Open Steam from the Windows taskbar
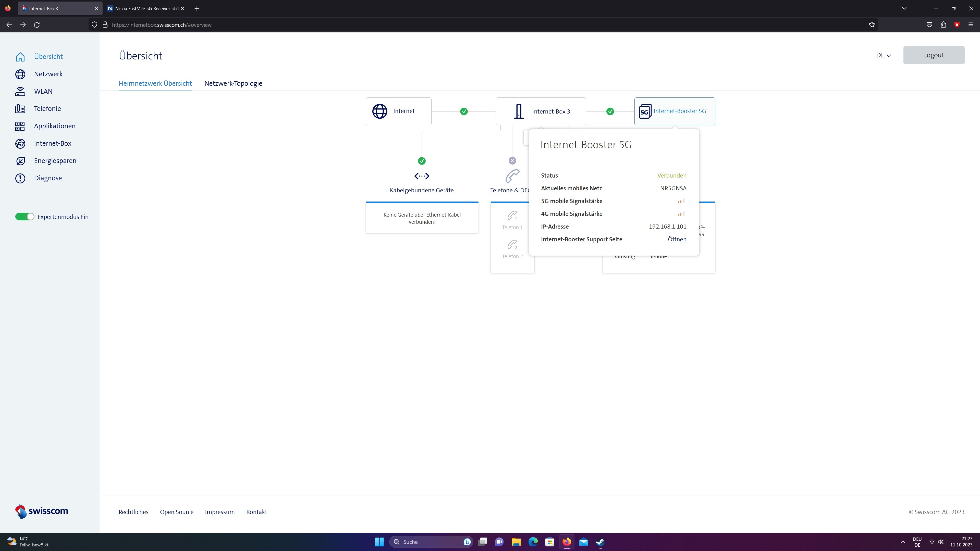 (600, 542)
